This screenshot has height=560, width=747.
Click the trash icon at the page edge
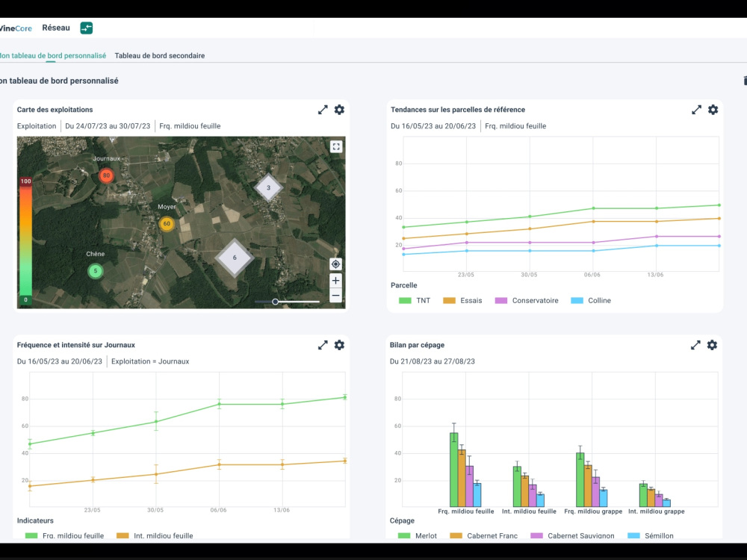pos(745,81)
